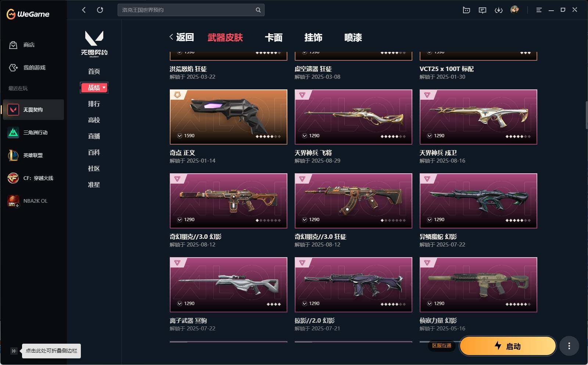Open the folder icon in title bar
Image resolution: width=588 pixels, height=365 pixels.
pos(466,10)
